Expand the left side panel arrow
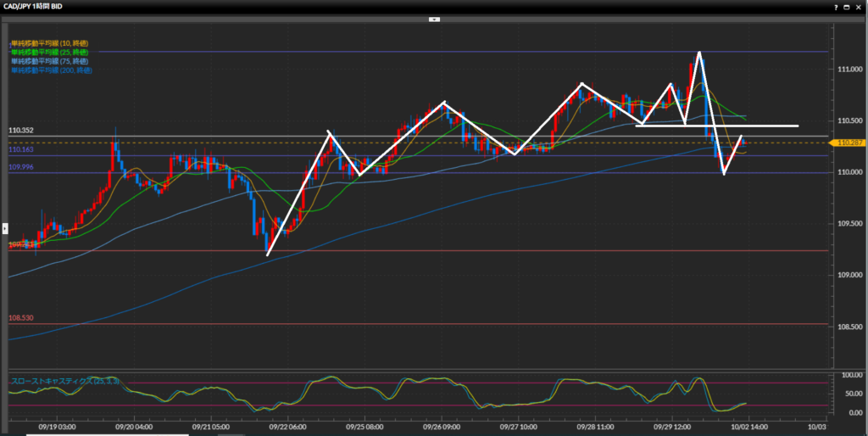This screenshot has width=868, height=436. point(4,227)
